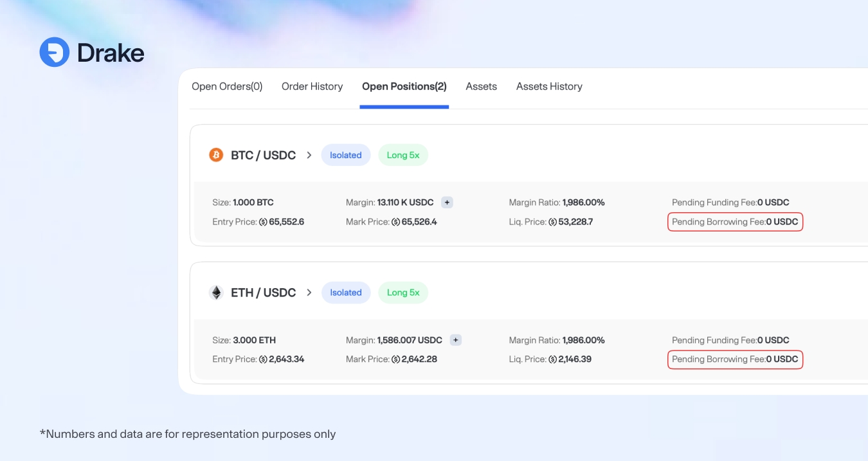Click Long 5x badge on ETH position
Screen dimensions: 868x461
(403, 293)
